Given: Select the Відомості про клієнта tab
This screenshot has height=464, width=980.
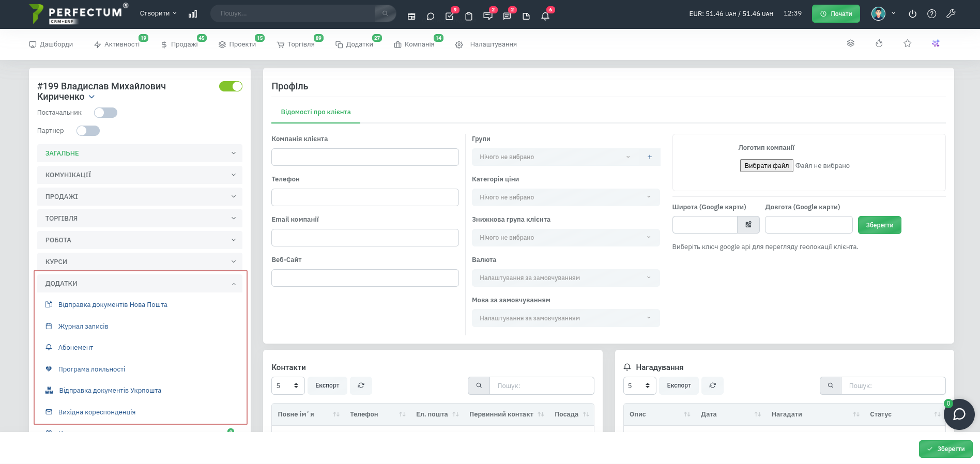Looking at the screenshot, I should point(316,112).
